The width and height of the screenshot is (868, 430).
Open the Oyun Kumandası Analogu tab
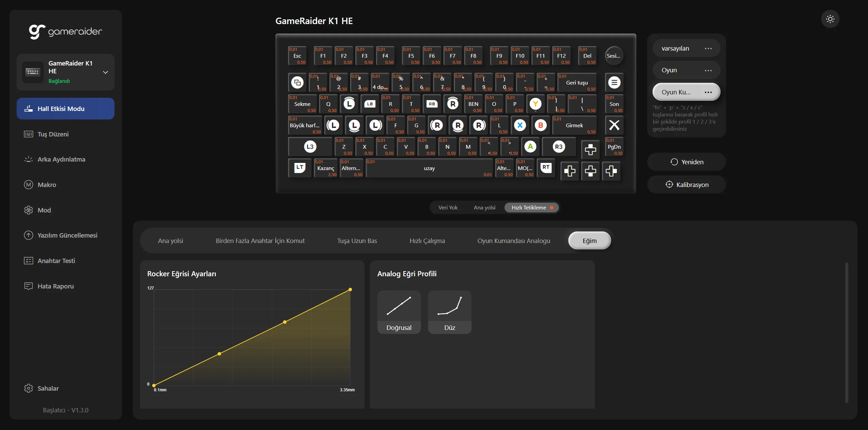[x=514, y=241]
